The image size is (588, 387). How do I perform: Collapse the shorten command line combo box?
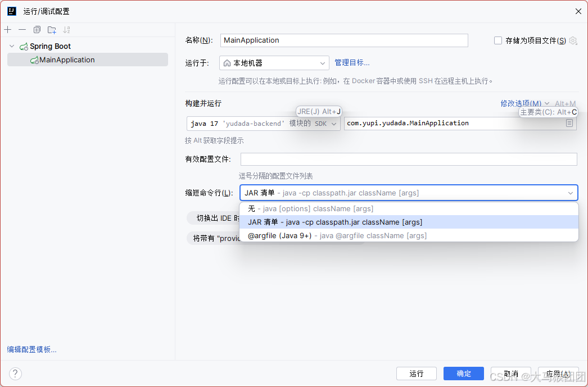(x=571, y=193)
